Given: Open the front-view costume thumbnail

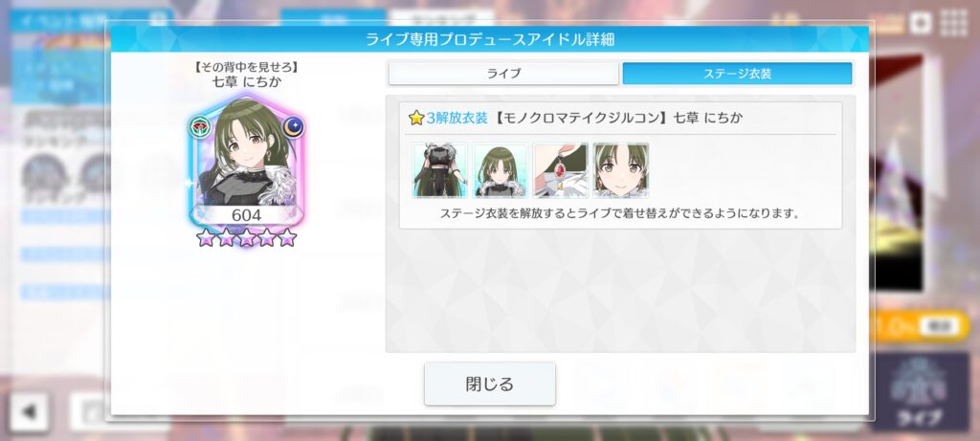Looking at the screenshot, I should (x=500, y=170).
